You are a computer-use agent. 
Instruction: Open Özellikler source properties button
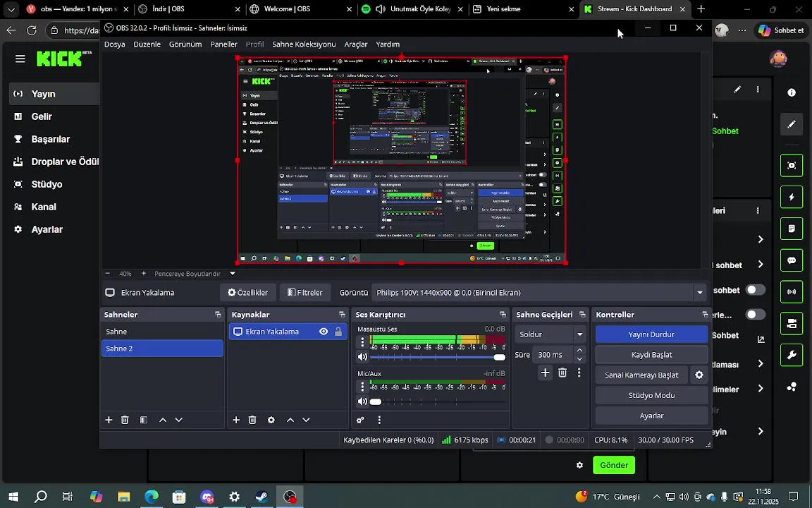247,293
